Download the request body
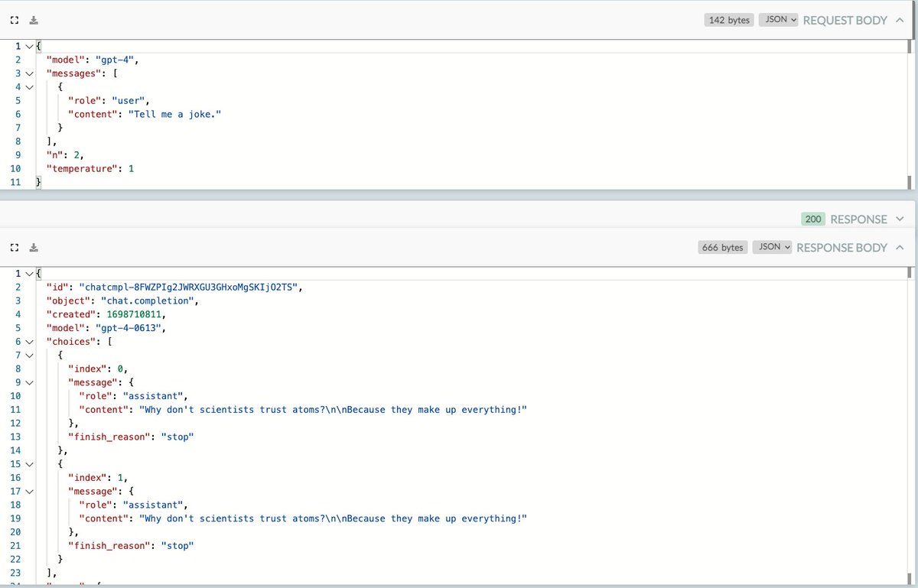The image size is (918, 588). 34,21
